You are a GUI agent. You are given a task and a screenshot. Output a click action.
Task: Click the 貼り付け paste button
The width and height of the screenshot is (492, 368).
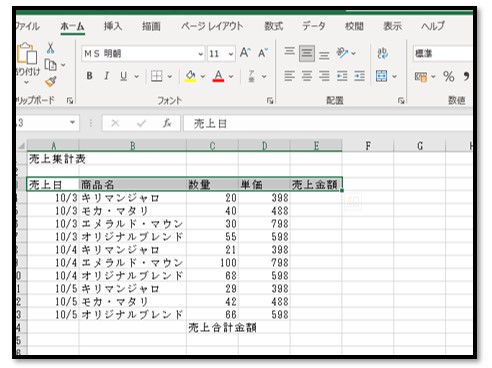point(27,63)
